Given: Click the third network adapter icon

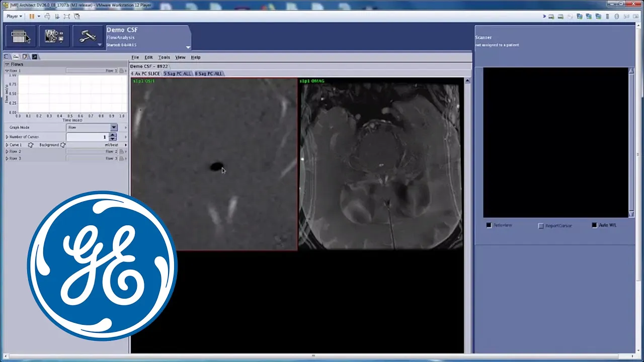Looking at the screenshot, I should (598, 17).
